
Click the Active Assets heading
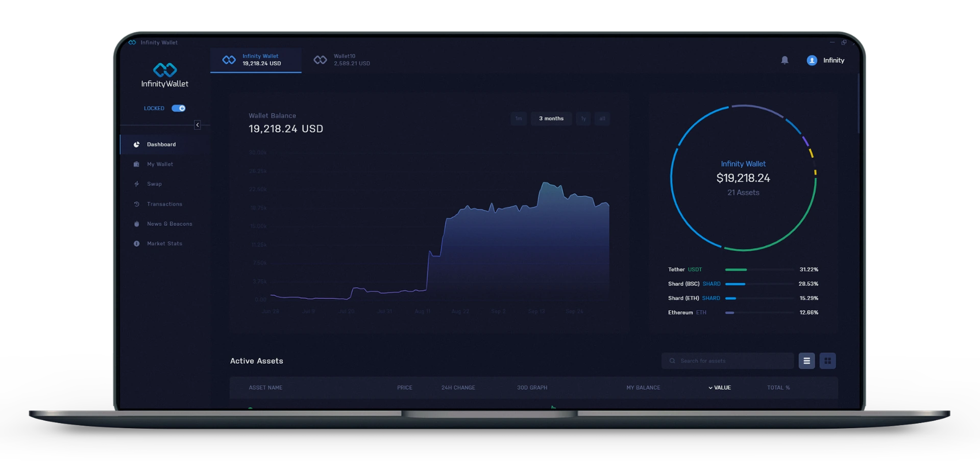pos(256,361)
